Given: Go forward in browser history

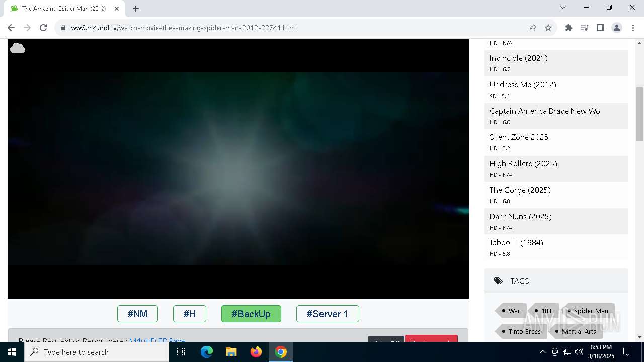Looking at the screenshot, I should pyautogui.click(x=27, y=28).
